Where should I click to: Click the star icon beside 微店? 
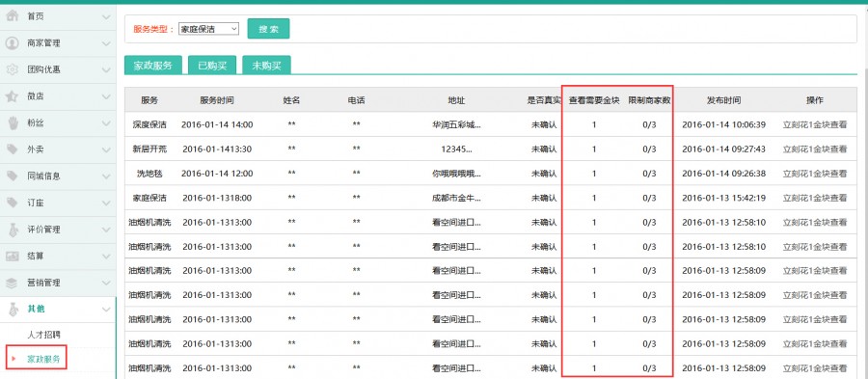[13, 96]
